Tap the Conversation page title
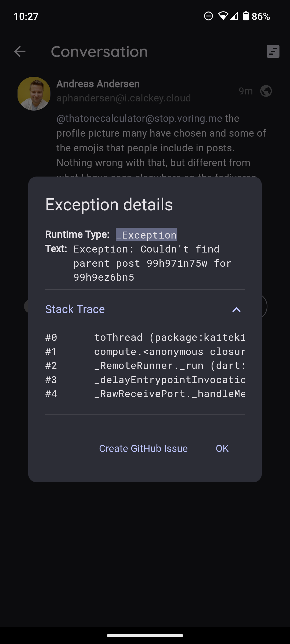The height and width of the screenshot is (644, 290). 99,52
